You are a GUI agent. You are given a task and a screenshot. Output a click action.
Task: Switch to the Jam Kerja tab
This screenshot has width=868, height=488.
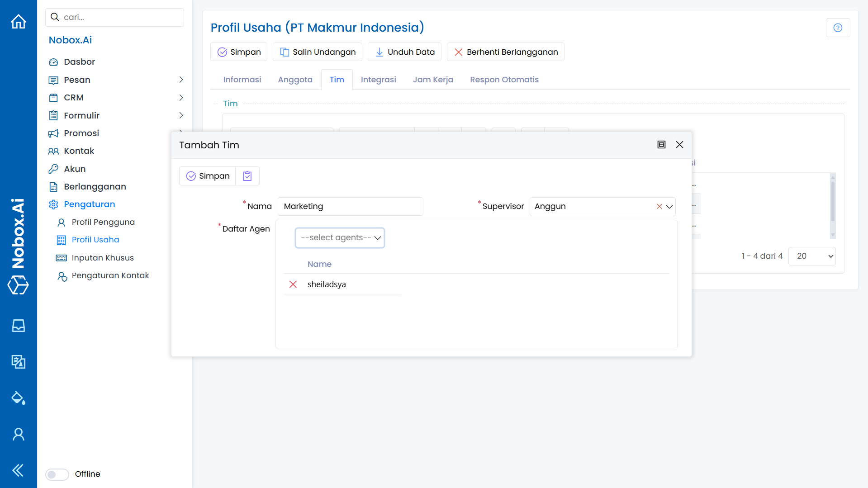tap(433, 80)
